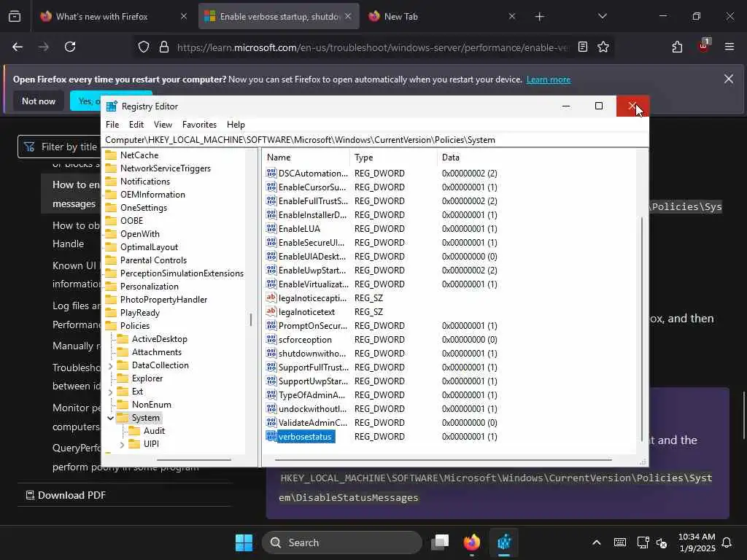Viewport: 747px width, 560px height.
Task: Select the Attachments key
Action: 156,352
